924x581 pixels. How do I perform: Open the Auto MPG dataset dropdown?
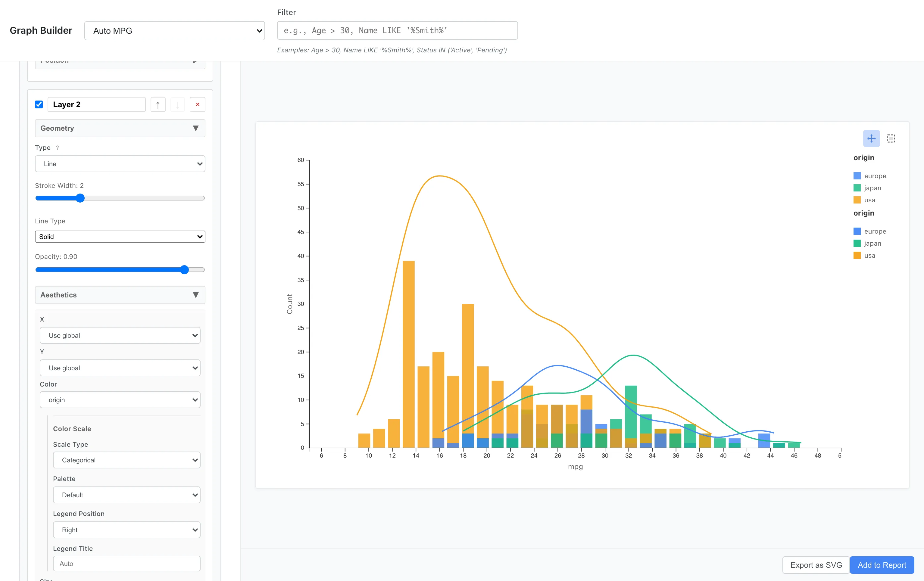click(x=175, y=31)
